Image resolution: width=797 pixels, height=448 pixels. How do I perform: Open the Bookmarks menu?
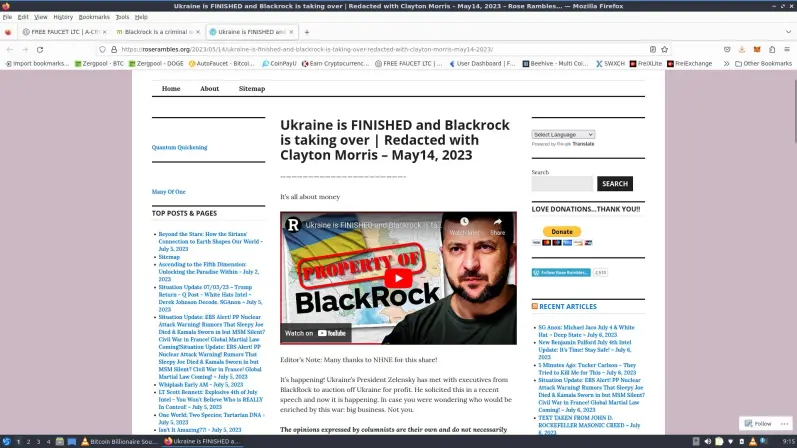[x=94, y=17]
